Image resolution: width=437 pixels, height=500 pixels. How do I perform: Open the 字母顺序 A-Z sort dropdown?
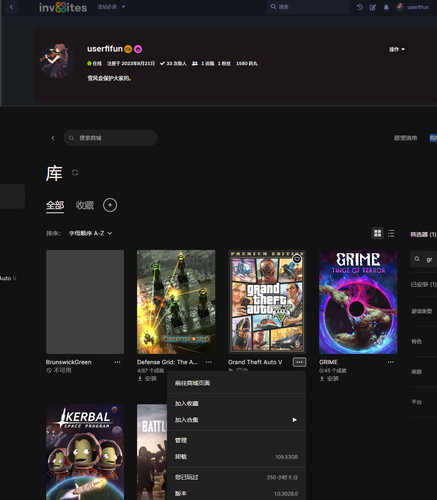[x=90, y=233]
